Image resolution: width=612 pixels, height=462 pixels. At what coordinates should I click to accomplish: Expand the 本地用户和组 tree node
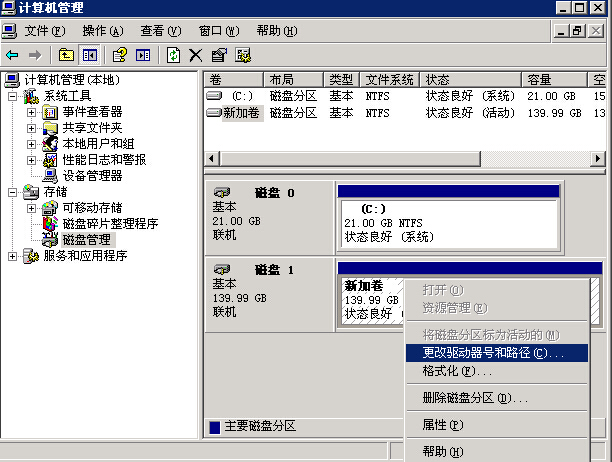coord(31,144)
